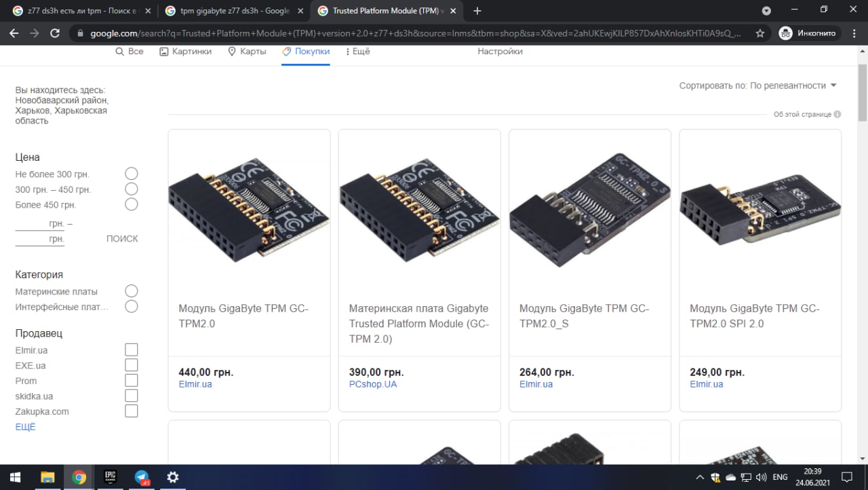Open the Chrome three-dot menu

pyautogui.click(x=854, y=33)
